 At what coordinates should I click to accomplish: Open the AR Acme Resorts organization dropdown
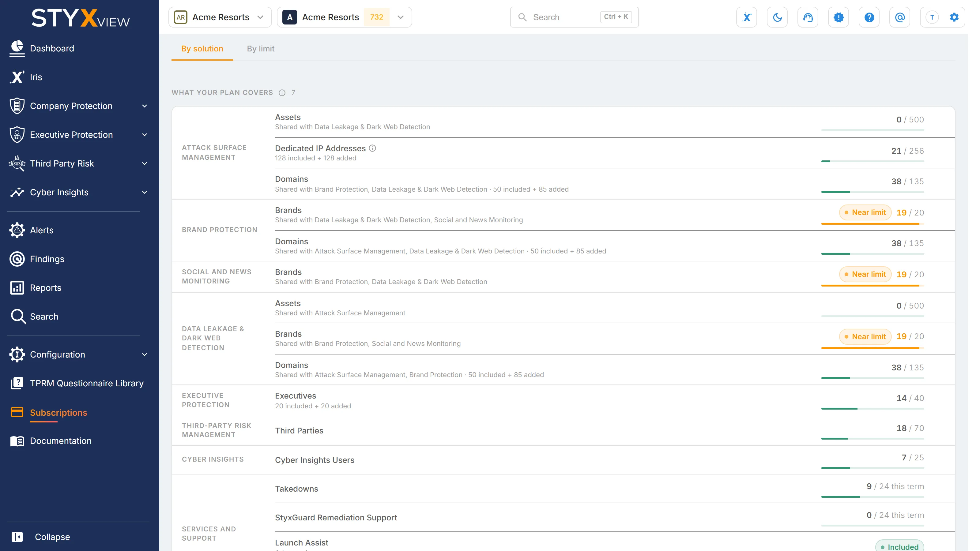[x=220, y=17]
